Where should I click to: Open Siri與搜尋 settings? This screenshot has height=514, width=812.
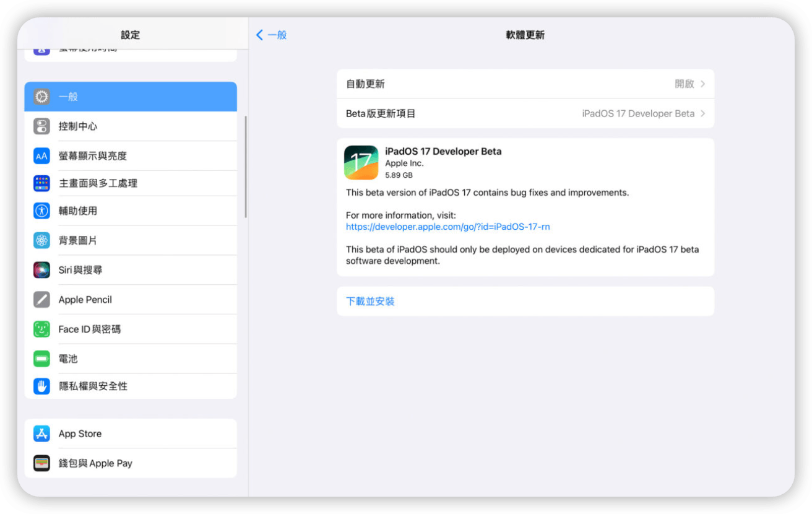pos(131,270)
